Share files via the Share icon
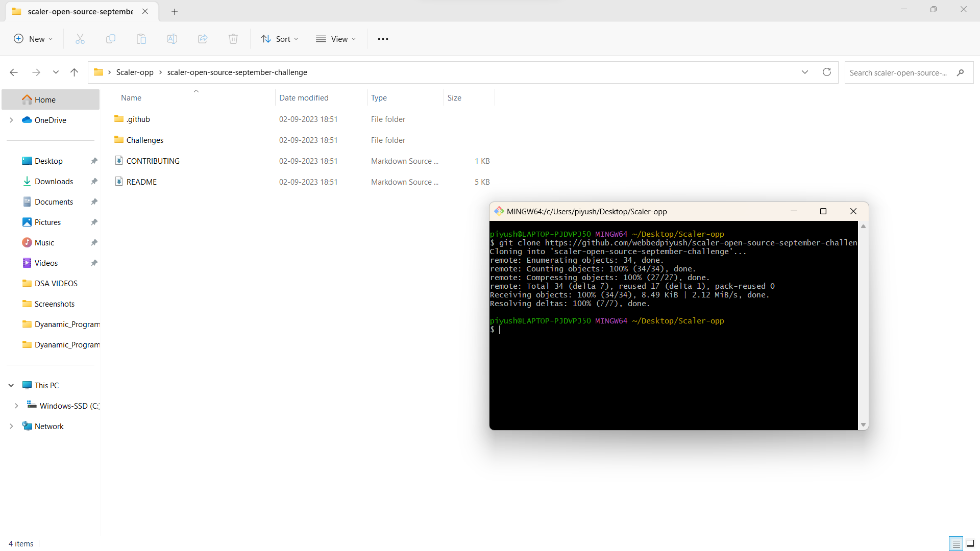The width and height of the screenshot is (980, 551). 202,39
